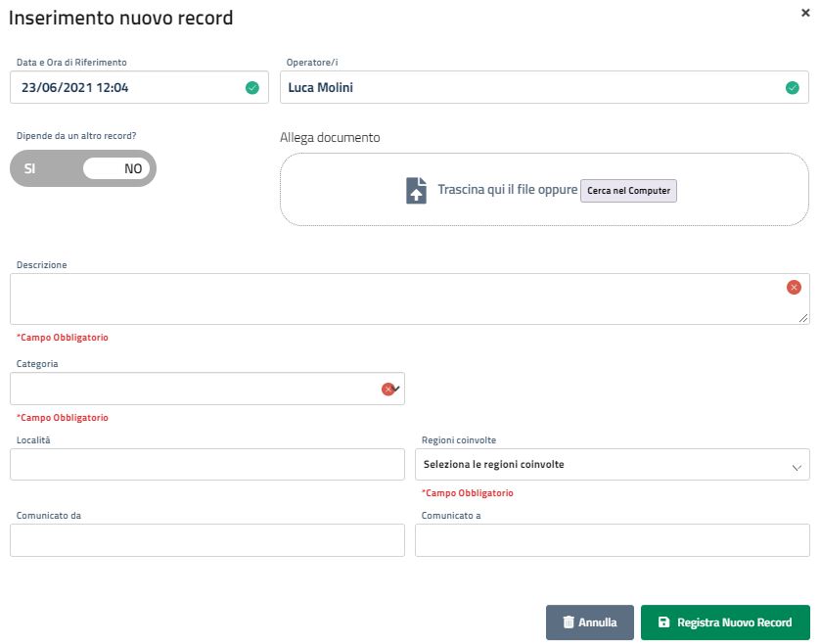Click red error icon in Categoria field
Viewport: 820px width, 644px height.
388,390
